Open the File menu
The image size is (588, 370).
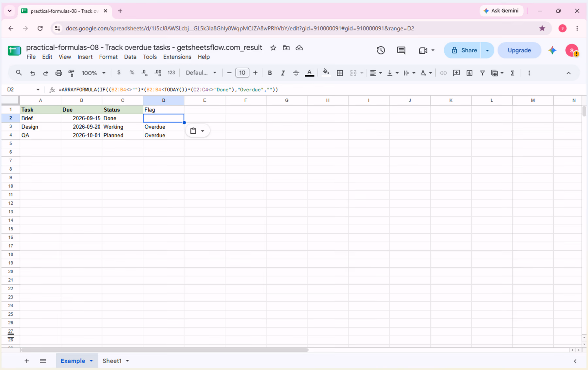click(x=31, y=57)
